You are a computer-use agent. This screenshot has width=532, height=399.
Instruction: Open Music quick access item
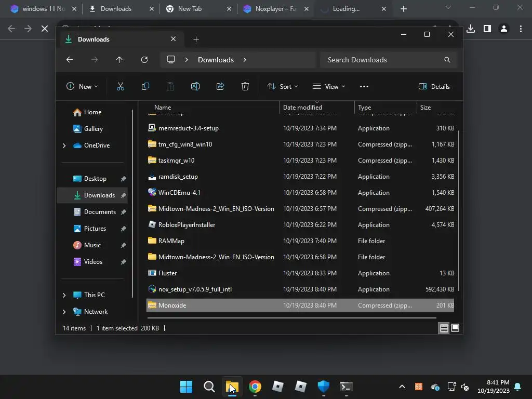(x=92, y=245)
